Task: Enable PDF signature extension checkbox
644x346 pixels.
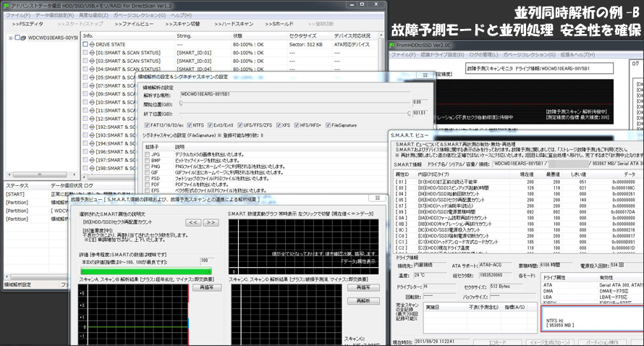Action: pos(147,185)
